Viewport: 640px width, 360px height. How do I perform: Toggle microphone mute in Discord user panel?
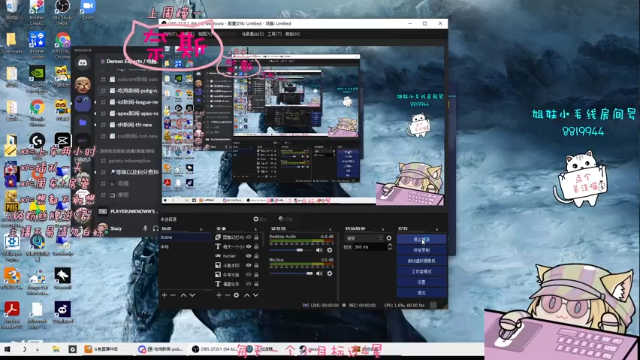pos(145,229)
